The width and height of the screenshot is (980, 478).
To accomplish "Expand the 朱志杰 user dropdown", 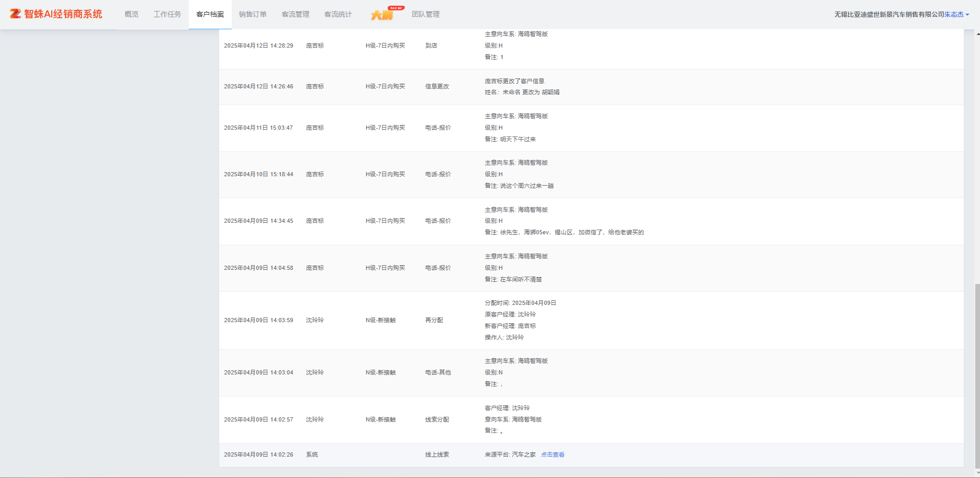I will coord(956,15).
